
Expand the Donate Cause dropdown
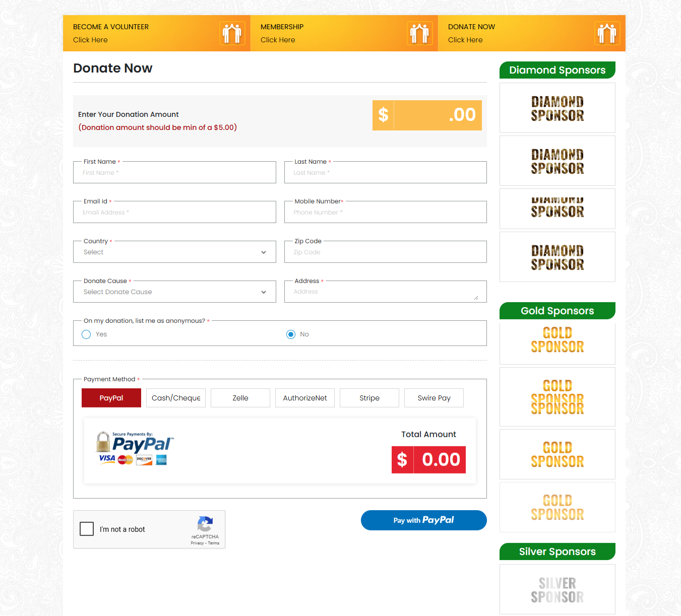[x=174, y=292]
